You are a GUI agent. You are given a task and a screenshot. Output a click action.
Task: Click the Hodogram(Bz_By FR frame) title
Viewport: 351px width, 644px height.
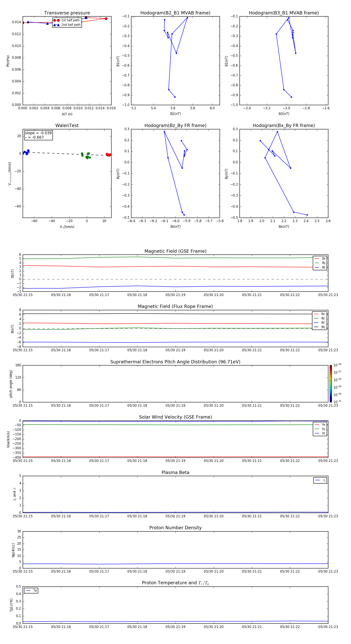(175, 125)
